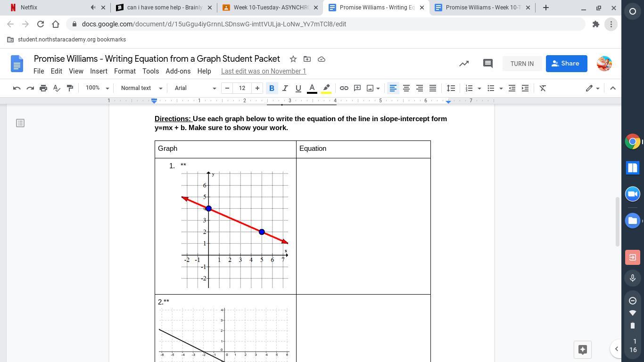Open student.northstaracademy.org bookmarks folder
Viewport: 644px width, 362px height.
pyautogui.click(x=66, y=40)
